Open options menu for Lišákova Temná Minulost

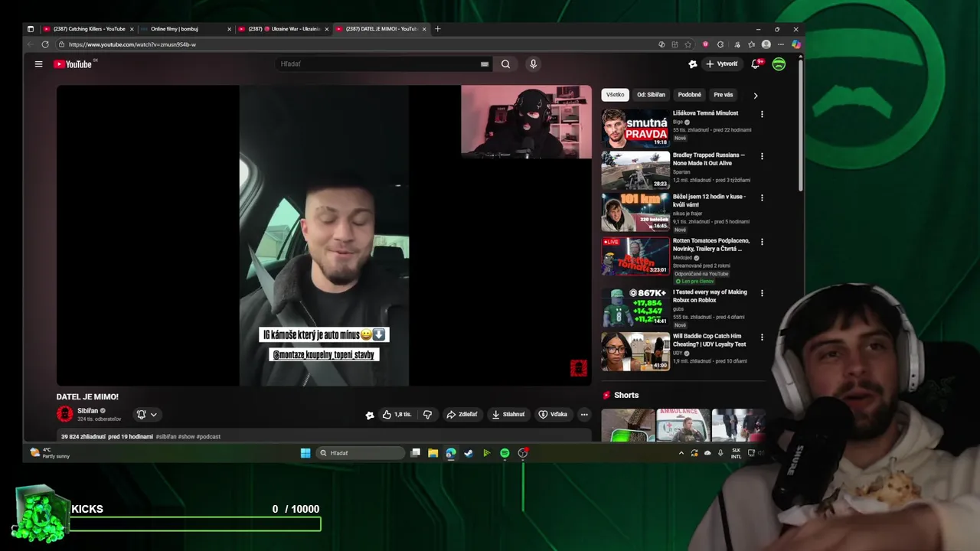click(x=762, y=114)
